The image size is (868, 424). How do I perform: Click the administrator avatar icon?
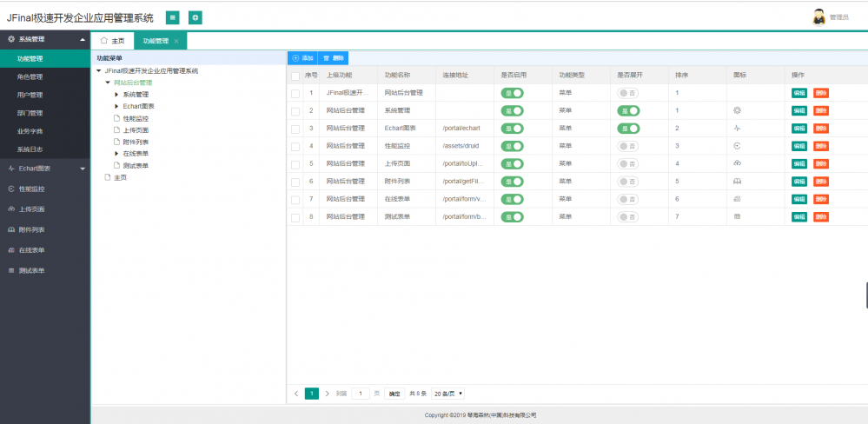[x=818, y=17]
